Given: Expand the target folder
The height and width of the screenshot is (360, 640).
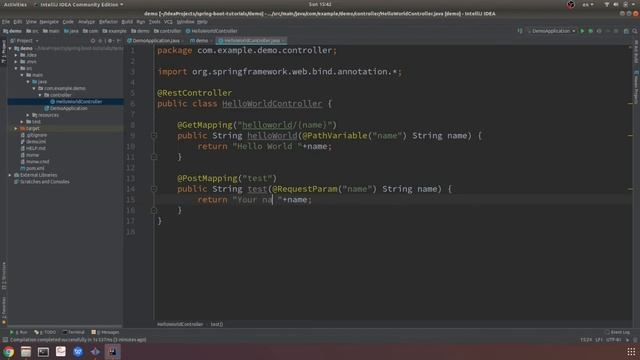Looking at the screenshot, I should [16, 129].
